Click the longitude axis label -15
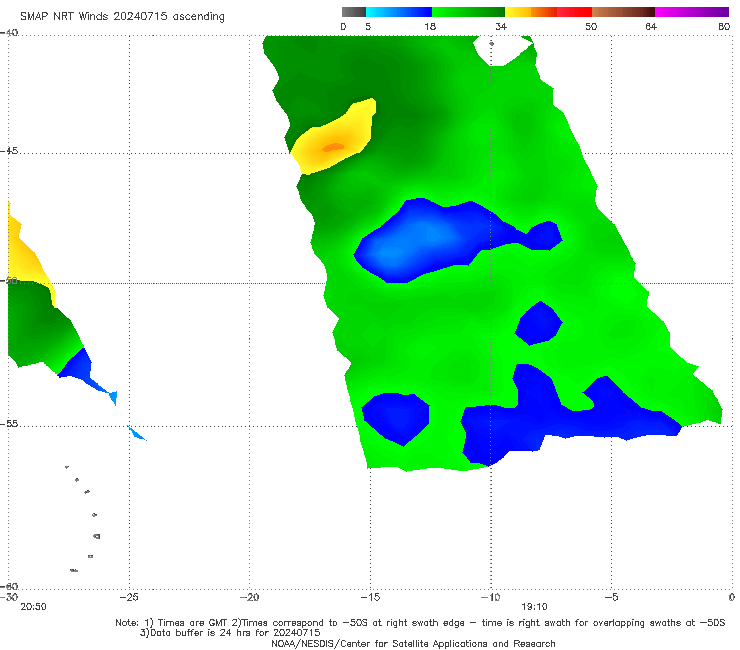Image resolution: width=740 pixels, height=650 pixels. pos(370,597)
